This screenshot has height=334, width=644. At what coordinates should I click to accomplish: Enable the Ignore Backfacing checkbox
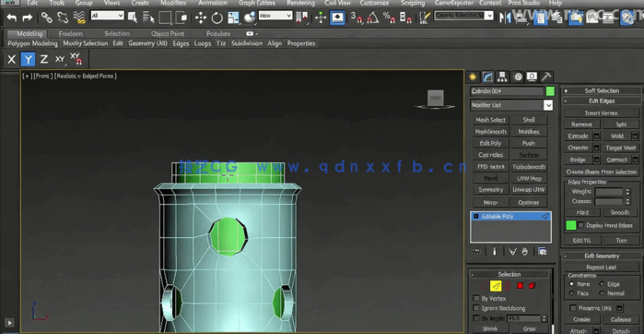(x=476, y=308)
